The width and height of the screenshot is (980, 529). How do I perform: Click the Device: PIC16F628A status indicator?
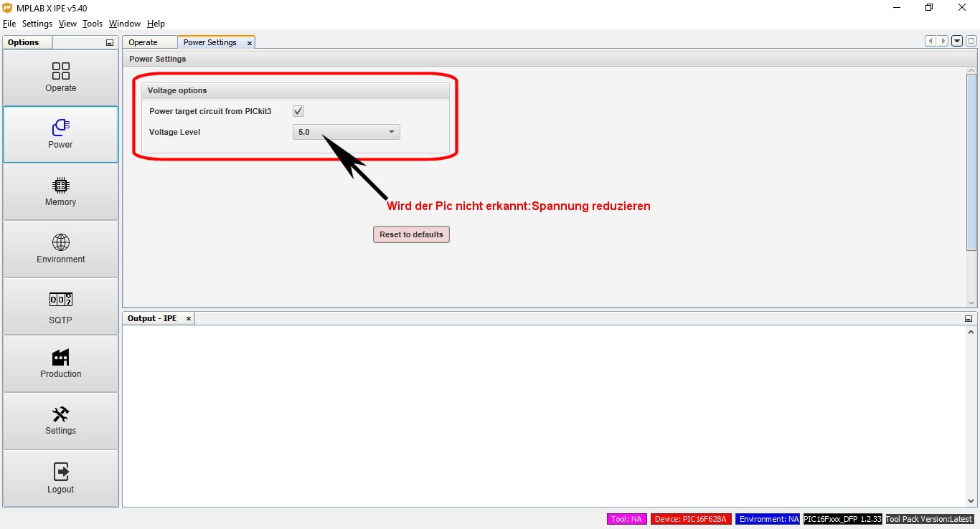691,519
